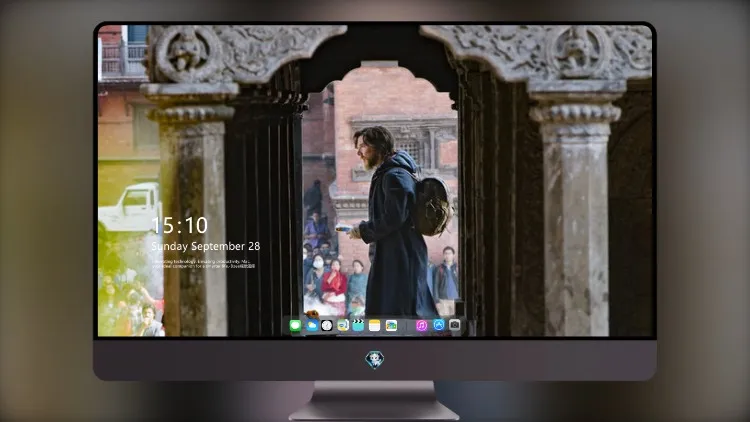This screenshot has height=422, width=750.
Task: Open the Photos gallery icon
Action: (391, 325)
